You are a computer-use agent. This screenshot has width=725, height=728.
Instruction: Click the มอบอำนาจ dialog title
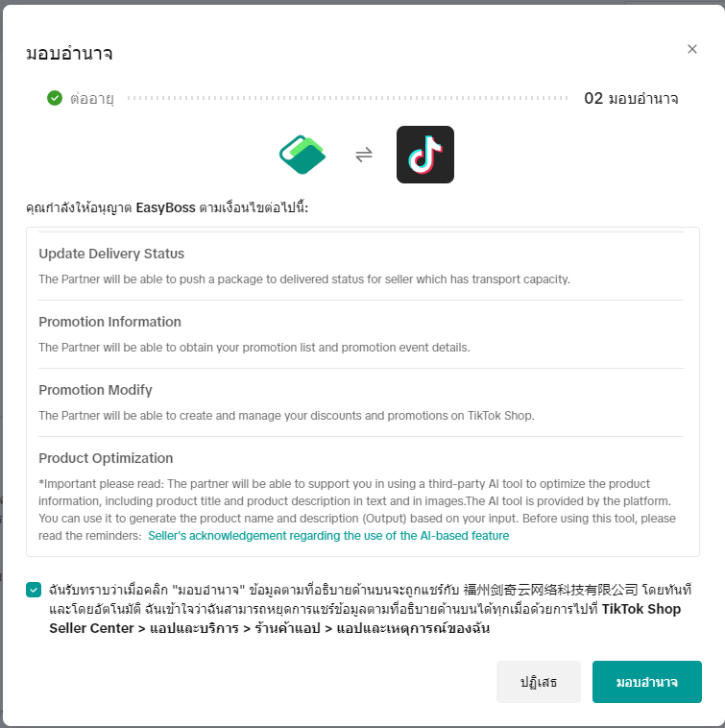[x=69, y=54]
